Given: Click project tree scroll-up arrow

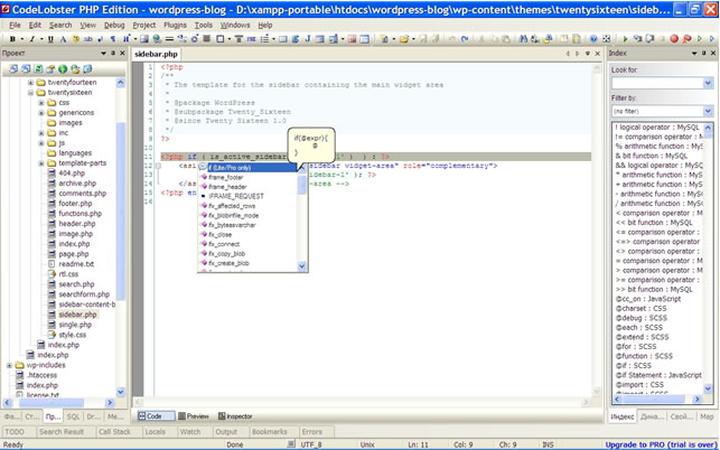Looking at the screenshot, I should point(120,83).
